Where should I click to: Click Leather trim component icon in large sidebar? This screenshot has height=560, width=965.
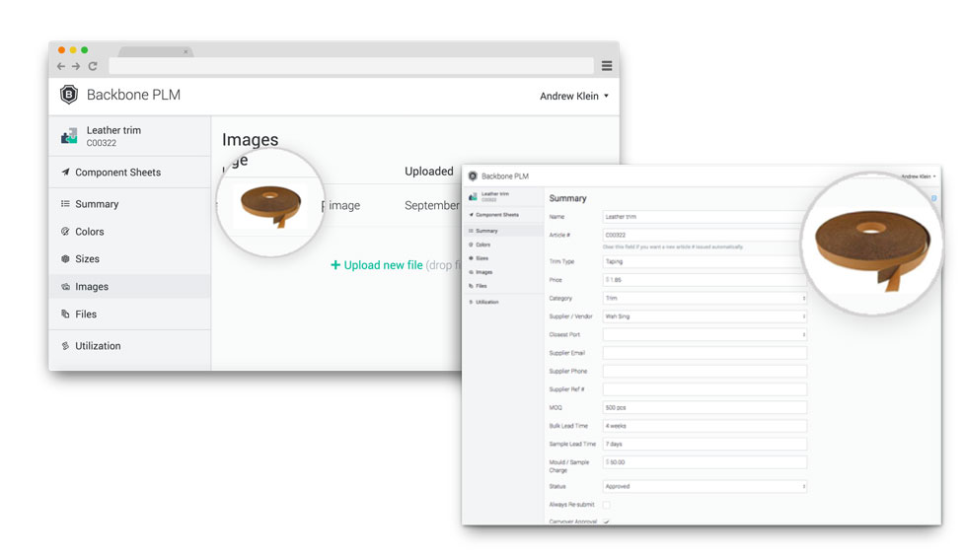point(69,136)
